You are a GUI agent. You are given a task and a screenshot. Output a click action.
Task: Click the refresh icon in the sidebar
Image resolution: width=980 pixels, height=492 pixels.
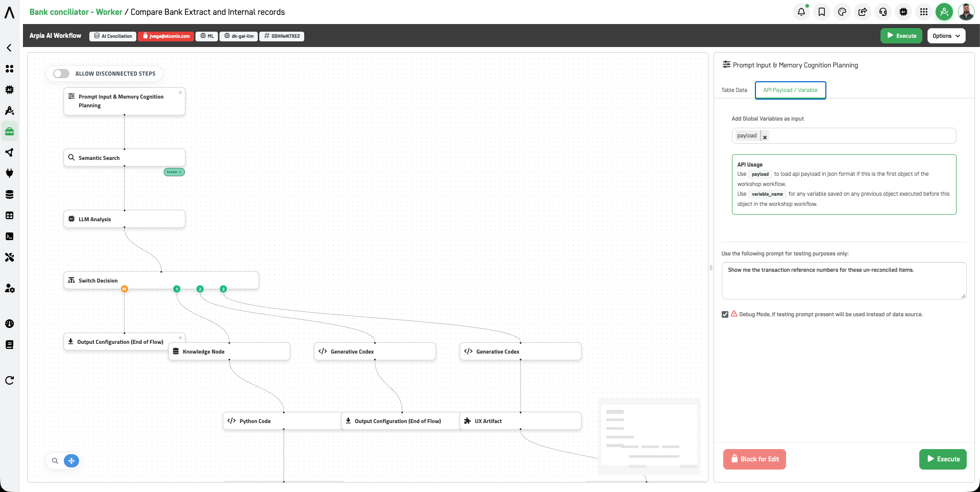click(9, 380)
